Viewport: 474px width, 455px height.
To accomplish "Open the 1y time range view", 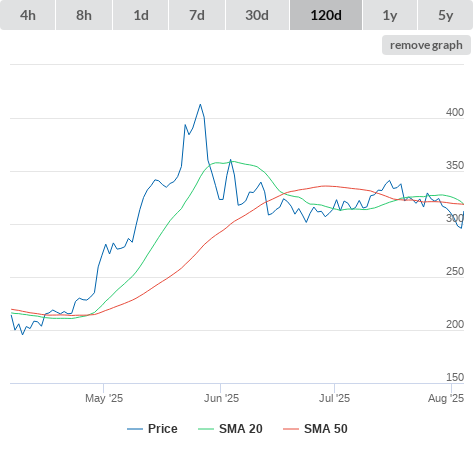I will (x=390, y=15).
